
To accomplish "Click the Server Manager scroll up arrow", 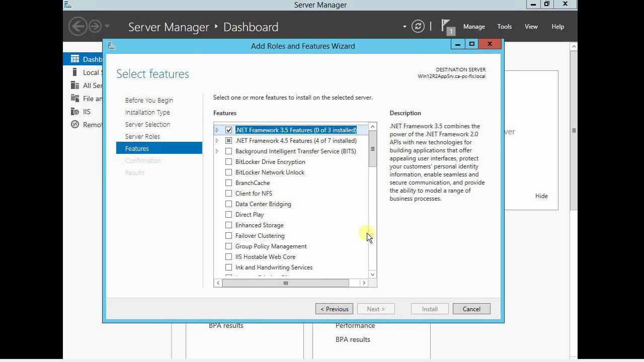I will [x=574, y=46].
